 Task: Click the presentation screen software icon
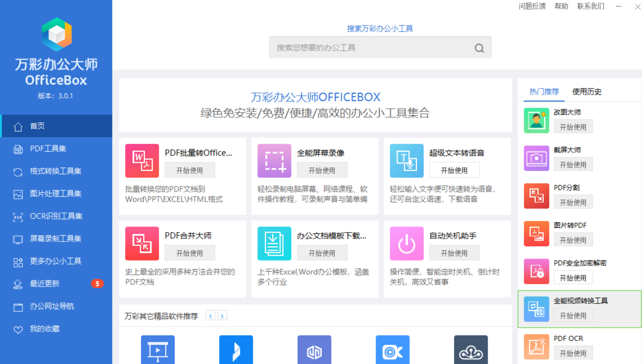click(158, 350)
